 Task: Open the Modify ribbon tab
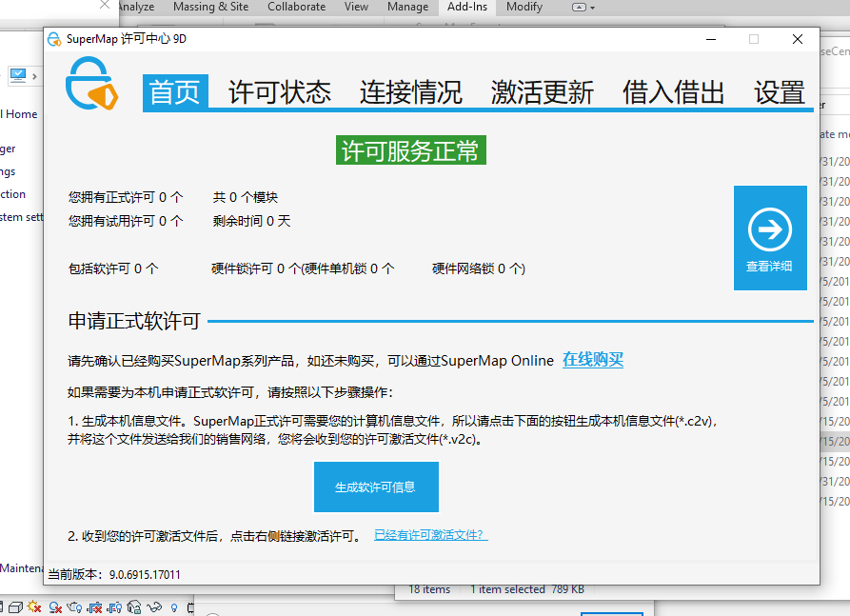coord(524,7)
